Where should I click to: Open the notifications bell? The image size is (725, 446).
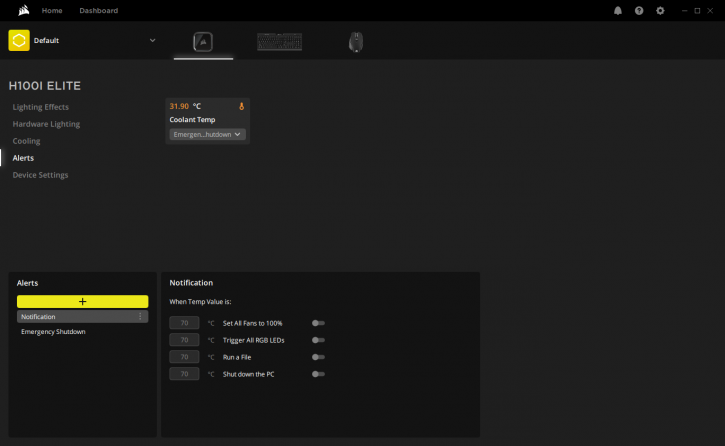point(618,11)
